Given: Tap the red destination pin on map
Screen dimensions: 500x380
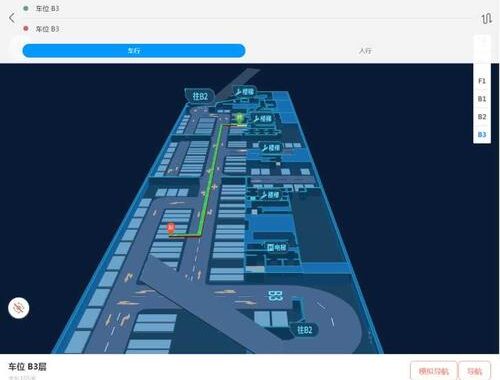Looking at the screenshot, I should click(171, 229).
